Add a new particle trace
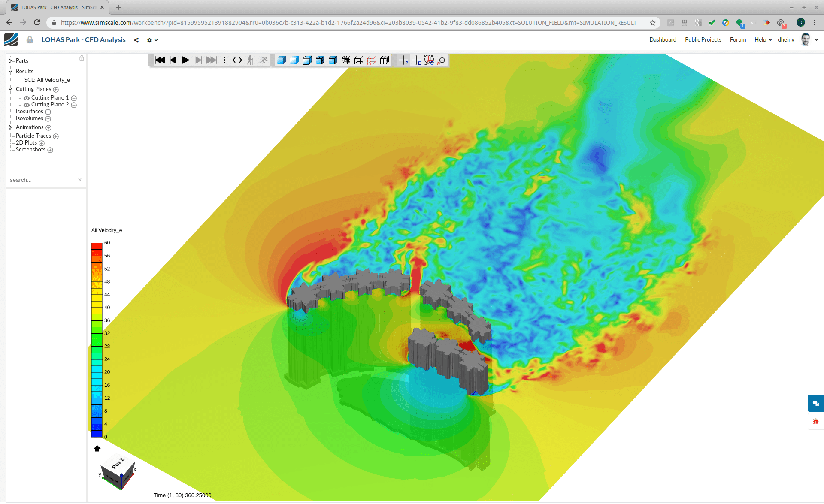824x504 pixels. pos(56,136)
